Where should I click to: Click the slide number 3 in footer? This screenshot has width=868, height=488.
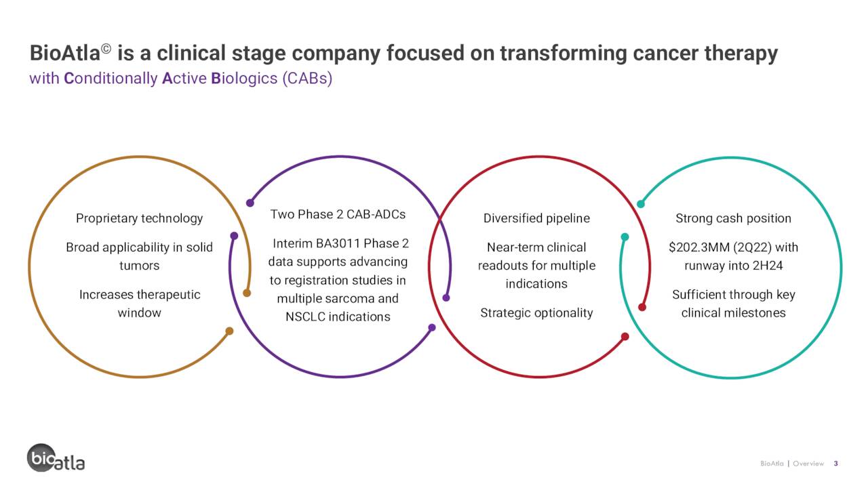(x=836, y=464)
